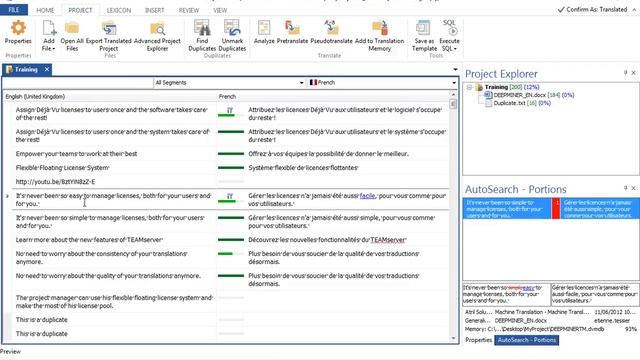Click target 'Système flexible de licences flottantes'
Image resolution: width=640 pixels, height=360 pixels.
(x=303, y=168)
